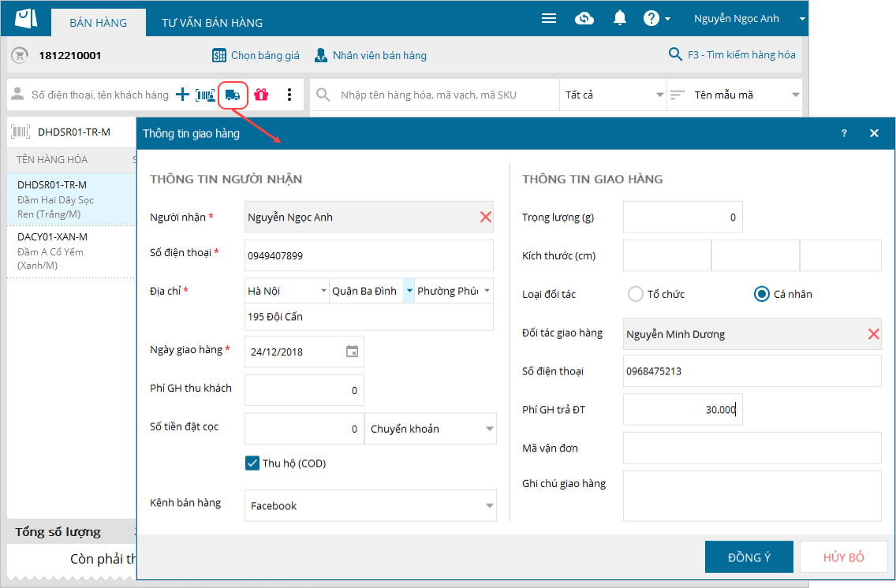Image resolution: width=896 pixels, height=588 pixels.
Task: Open the customer card scan icon
Action: click(205, 95)
